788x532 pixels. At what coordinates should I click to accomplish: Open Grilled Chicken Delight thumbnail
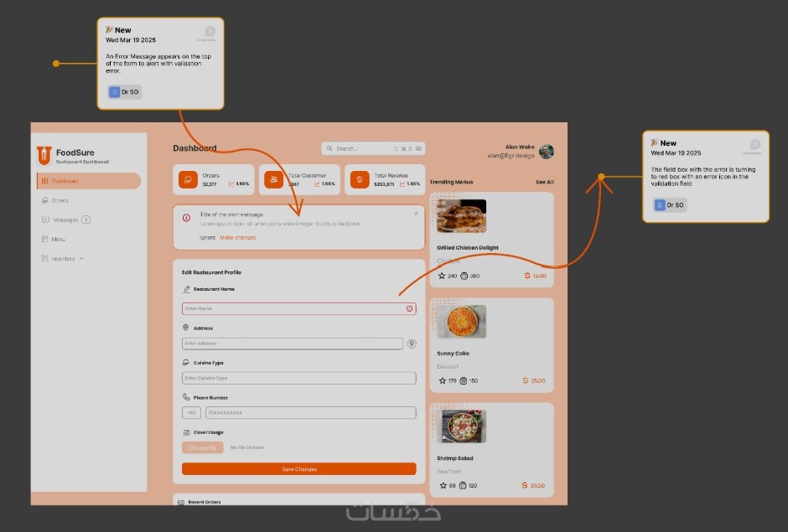(461, 215)
